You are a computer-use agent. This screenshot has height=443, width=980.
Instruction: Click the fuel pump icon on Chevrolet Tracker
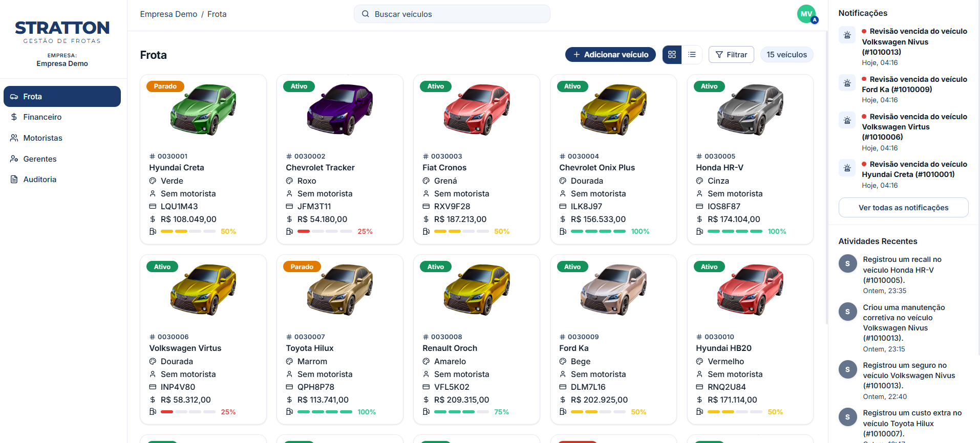tap(289, 232)
